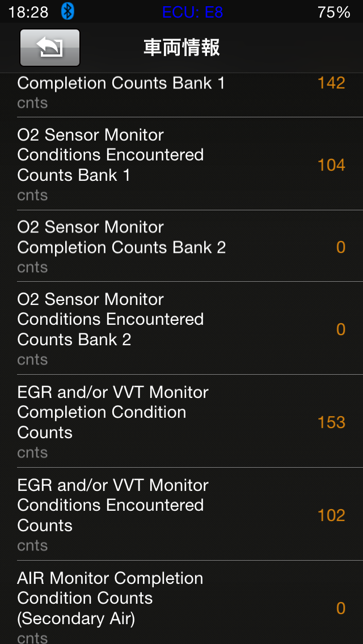Tap zero value for O2 Completion Bank 2

click(x=340, y=247)
